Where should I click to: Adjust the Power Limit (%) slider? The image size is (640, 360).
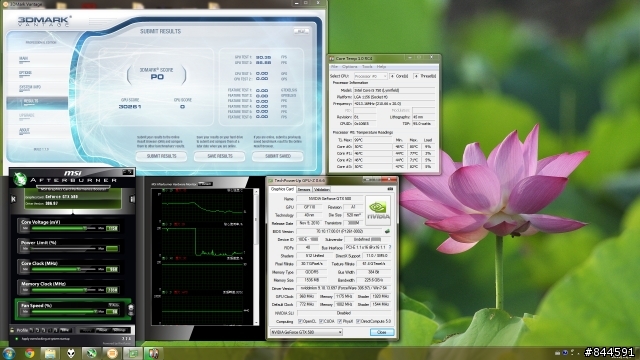click(x=63, y=248)
